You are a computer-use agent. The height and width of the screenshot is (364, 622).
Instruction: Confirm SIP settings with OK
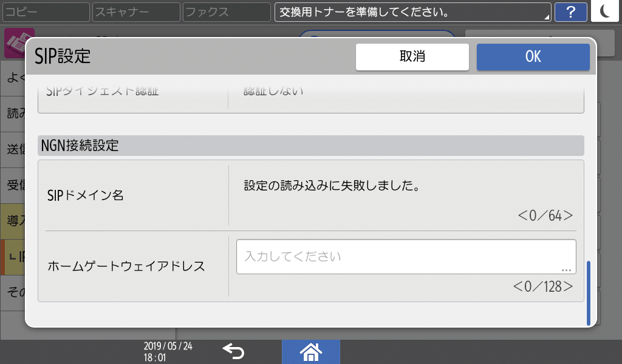533,56
